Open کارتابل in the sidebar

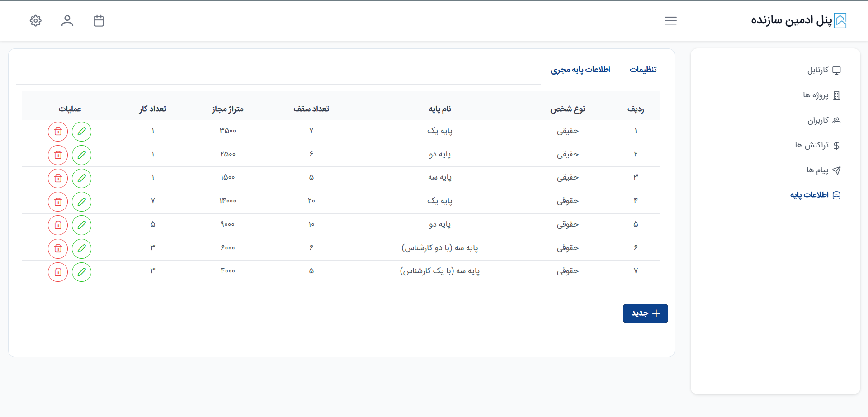click(x=824, y=70)
